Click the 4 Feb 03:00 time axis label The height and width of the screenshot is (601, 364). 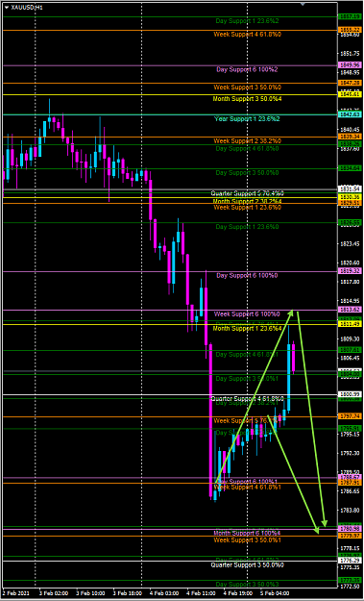pos(163,592)
